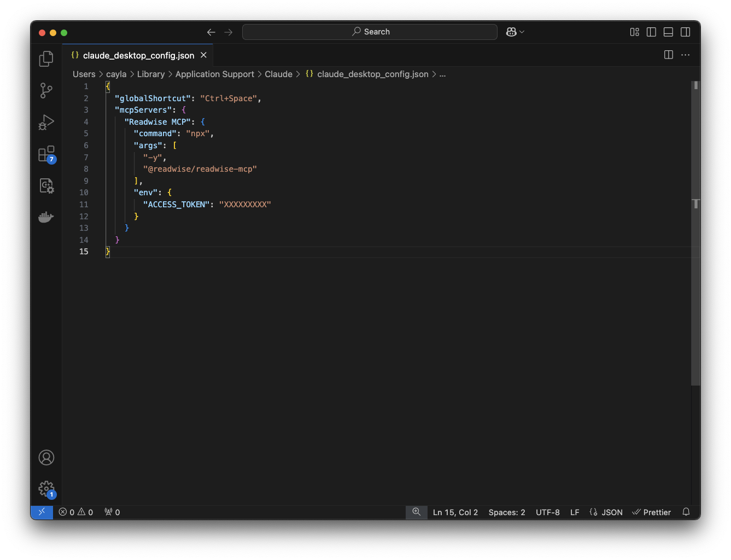Open the Explorer view
This screenshot has height=560, width=731.
click(46, 59)
